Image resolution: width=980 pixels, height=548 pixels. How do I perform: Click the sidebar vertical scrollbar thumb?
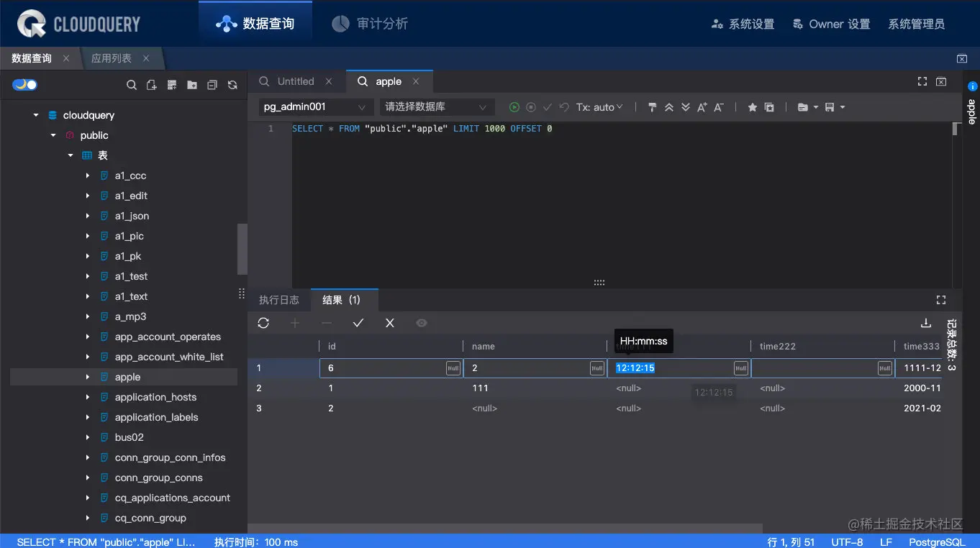click(x=242, y=249)
